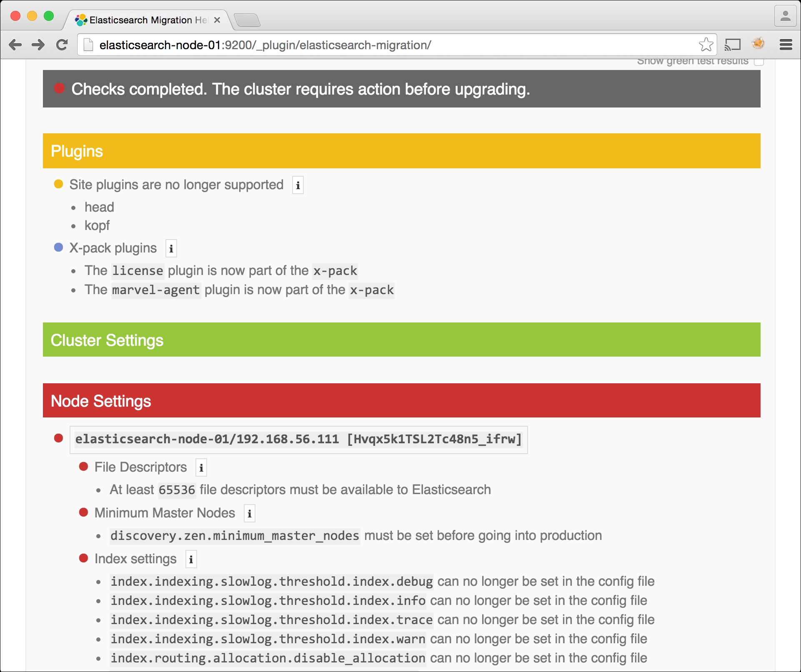Image resolution: width=801 pixels, height=672 pixels.
Task: Click the red status dot beside elasticsearch-node-01
Action: pos(58,438)
